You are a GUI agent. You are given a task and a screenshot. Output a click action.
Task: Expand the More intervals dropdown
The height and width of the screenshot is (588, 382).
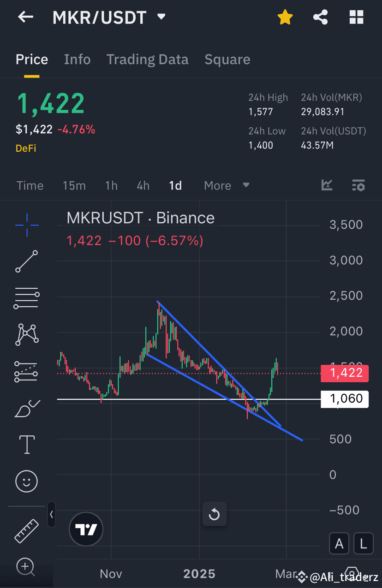(227, 185)
